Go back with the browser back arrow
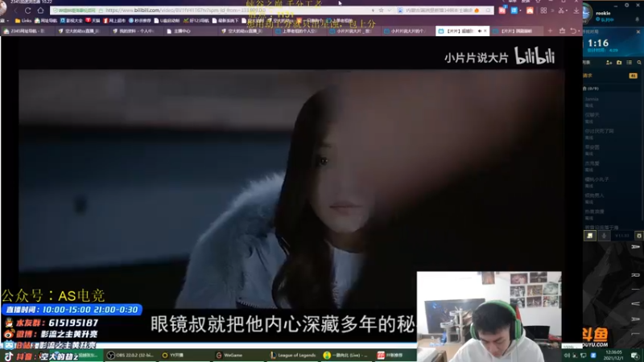This screenshot has width=644, height=362. pos(15,10)
